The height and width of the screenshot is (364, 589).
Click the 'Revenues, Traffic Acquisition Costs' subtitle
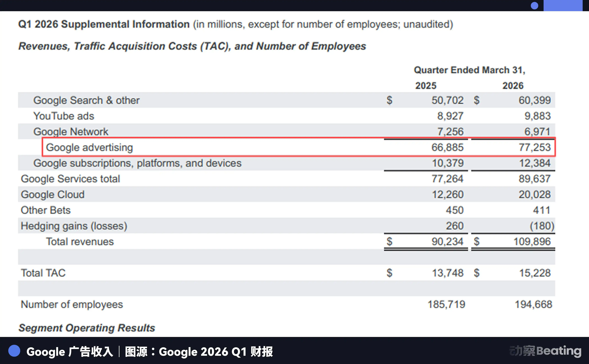[192, 46]
